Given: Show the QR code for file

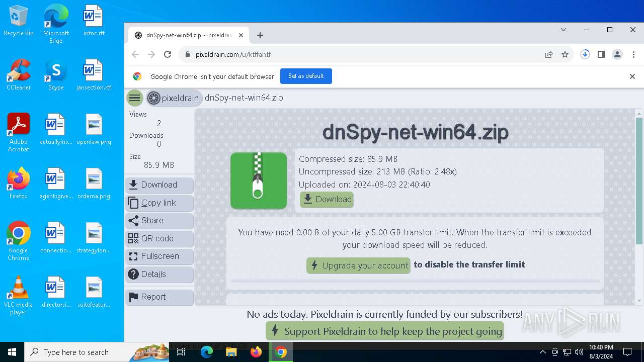Looking at the screenshot, I should (x=159, y=239).
